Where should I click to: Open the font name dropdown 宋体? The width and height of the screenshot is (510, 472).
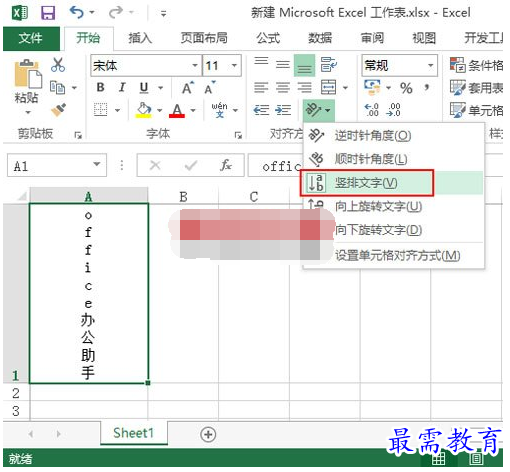point(195,65)
